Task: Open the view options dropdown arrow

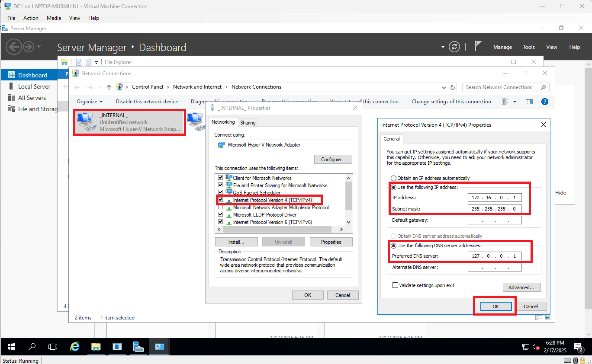Action: (515, 102)
